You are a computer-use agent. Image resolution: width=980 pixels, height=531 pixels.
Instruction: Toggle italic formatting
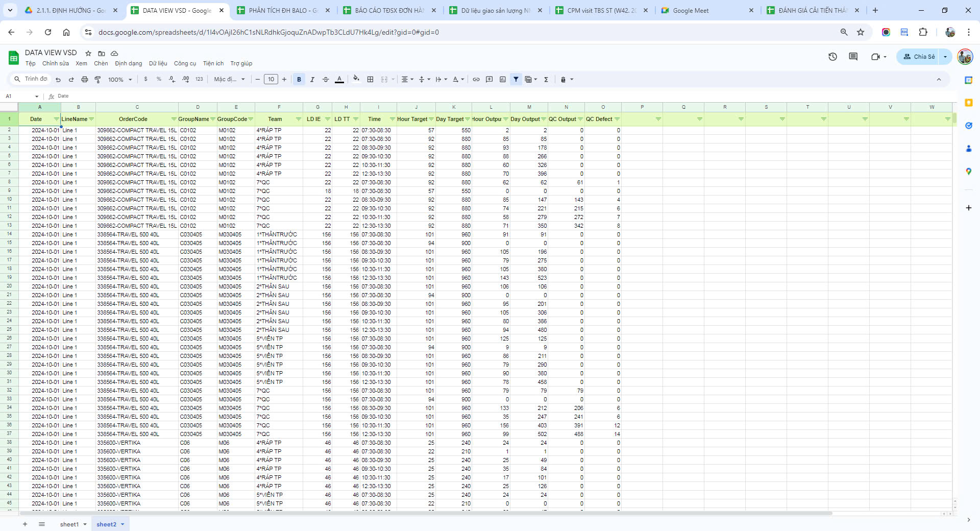click(x=312, y=80)
